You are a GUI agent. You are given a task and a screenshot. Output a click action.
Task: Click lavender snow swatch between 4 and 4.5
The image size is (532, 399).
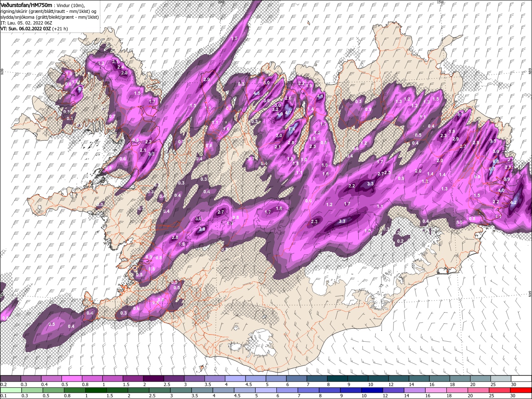(235, 379)
